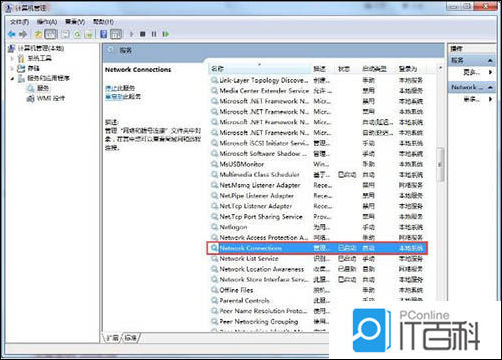Select Link-Layer Topology Discovery service row
Image resolution: width=502 pixels, height=360 pixels.
coord(316,80)
